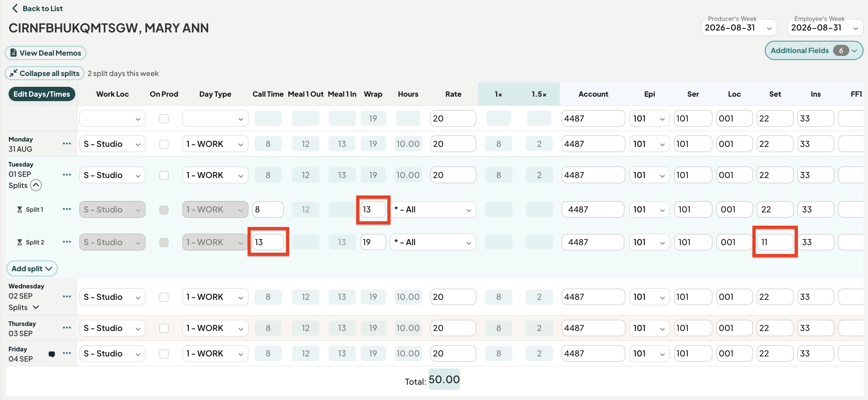Click the Split 2 hourglass icon
Image resolution: width=868 pixels, height=400 pixels.
(20, 242)
